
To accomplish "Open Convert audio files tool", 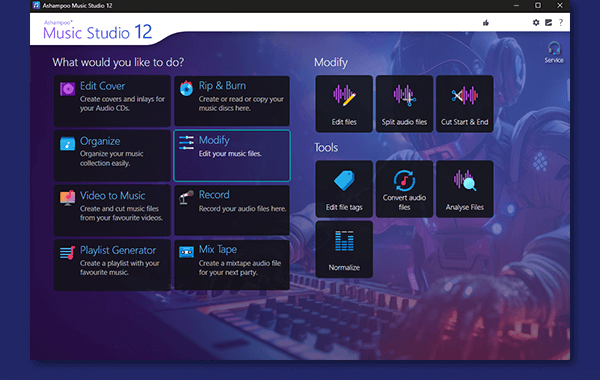I will pyautogui.click(x=404, y=189).
